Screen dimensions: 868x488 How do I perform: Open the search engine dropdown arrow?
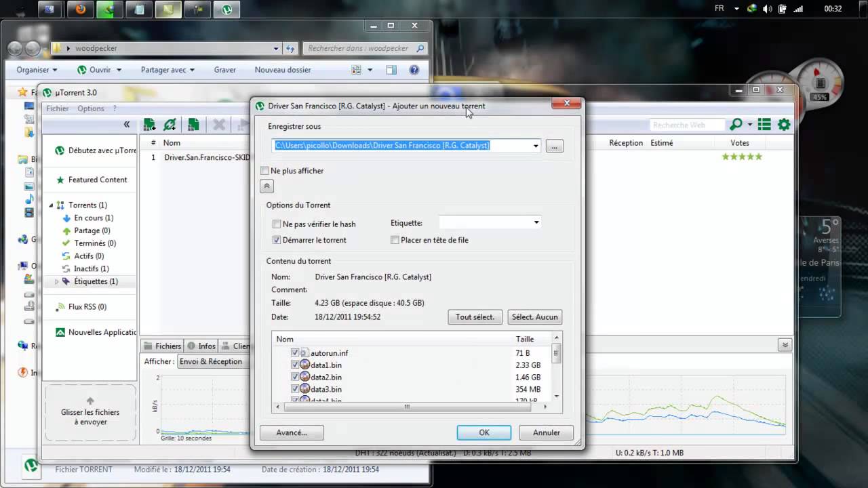pyautogui.click(x=750, y=125)
